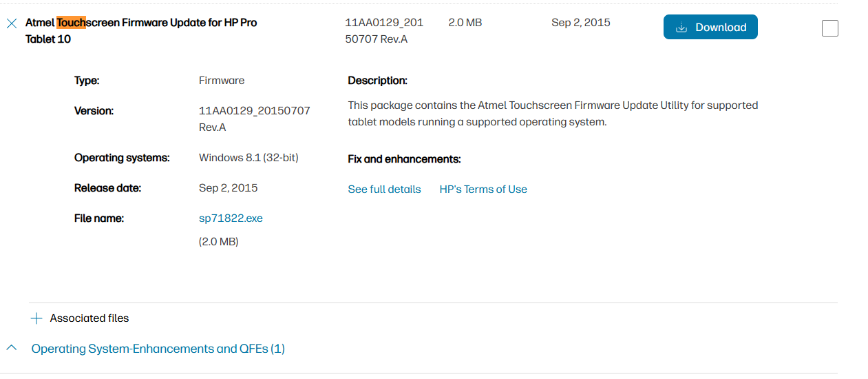This screenshot has height=379, width=868.
Task: Click the sp71822.exe file name link
Action: (x=231, y=218)
